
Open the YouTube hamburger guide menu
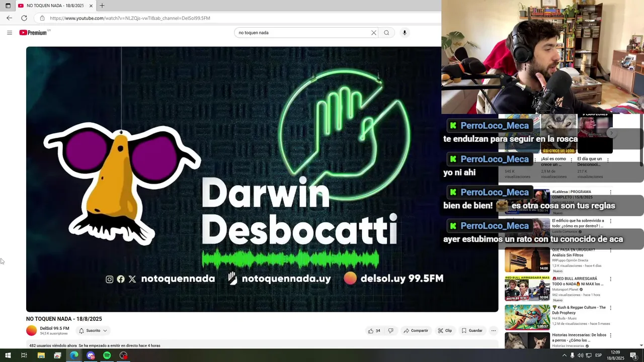[x=9, y=33]
